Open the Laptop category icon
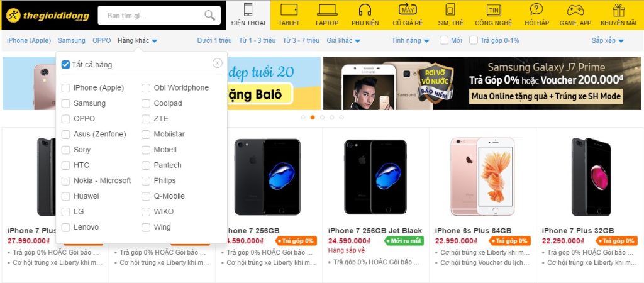Viewport: 644px width, 283px height. [327, 9]
